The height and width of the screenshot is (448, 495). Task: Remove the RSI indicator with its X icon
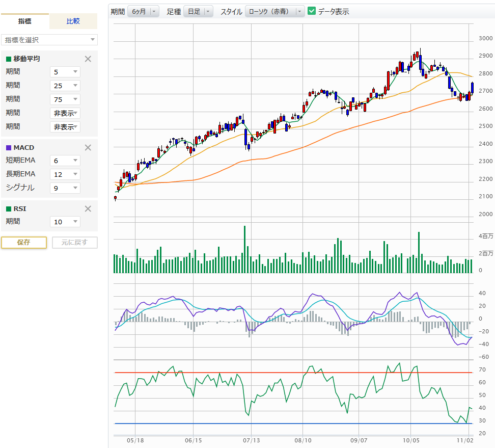point(88,208)
